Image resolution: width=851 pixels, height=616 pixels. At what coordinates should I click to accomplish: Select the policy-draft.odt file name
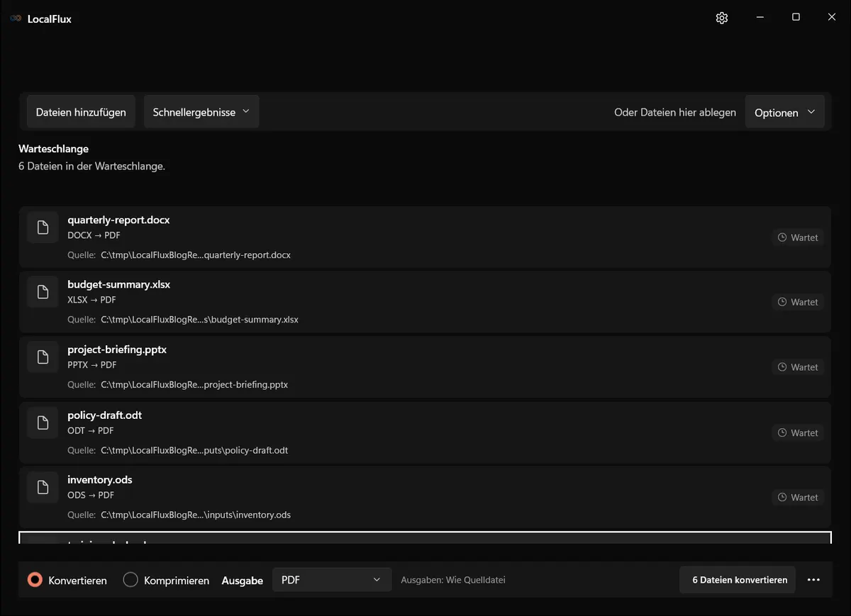click(104, 415)
